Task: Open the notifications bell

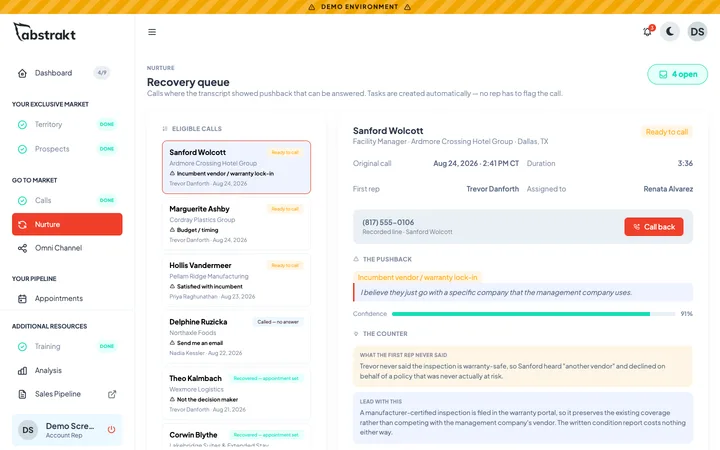Action: click(647, 32)
